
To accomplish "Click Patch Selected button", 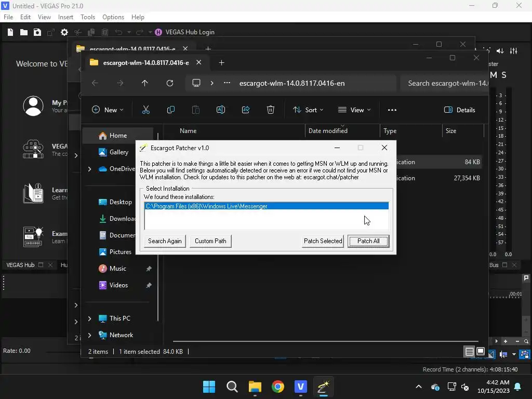I will pyautogui.click(x=323, y=241).
